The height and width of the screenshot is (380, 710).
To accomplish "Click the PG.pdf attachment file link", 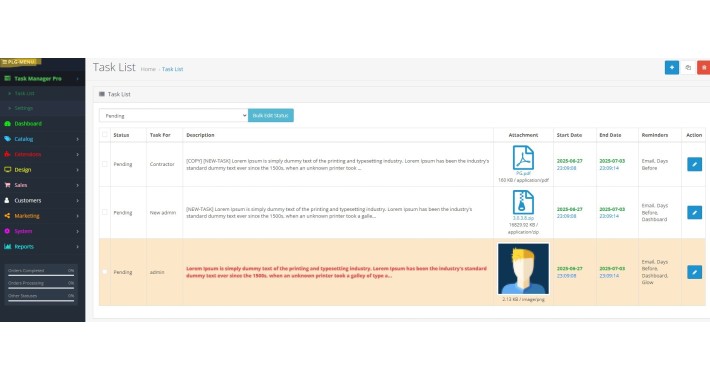I will [523, 173].
